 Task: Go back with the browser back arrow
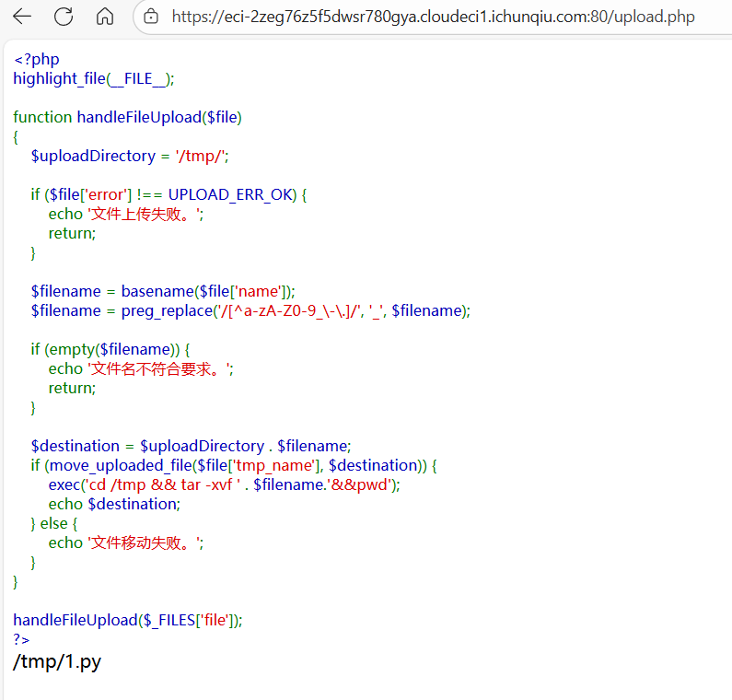(x=22, y=17)
